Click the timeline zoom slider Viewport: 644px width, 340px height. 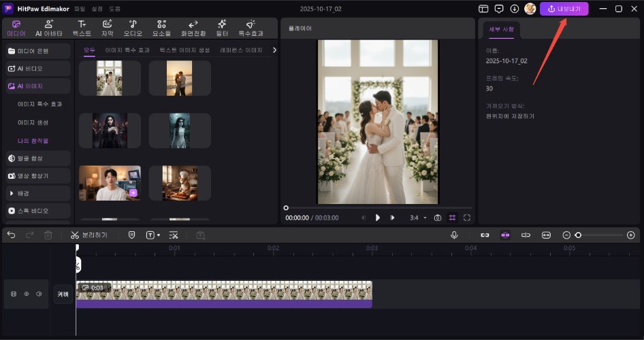[x=599, y=235]
